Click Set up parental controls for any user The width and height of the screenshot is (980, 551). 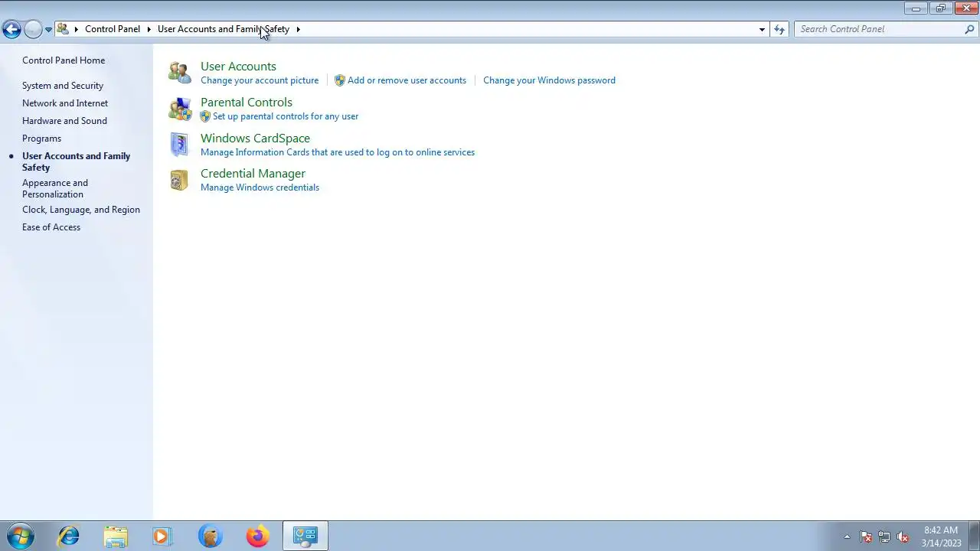pos(286,116)
